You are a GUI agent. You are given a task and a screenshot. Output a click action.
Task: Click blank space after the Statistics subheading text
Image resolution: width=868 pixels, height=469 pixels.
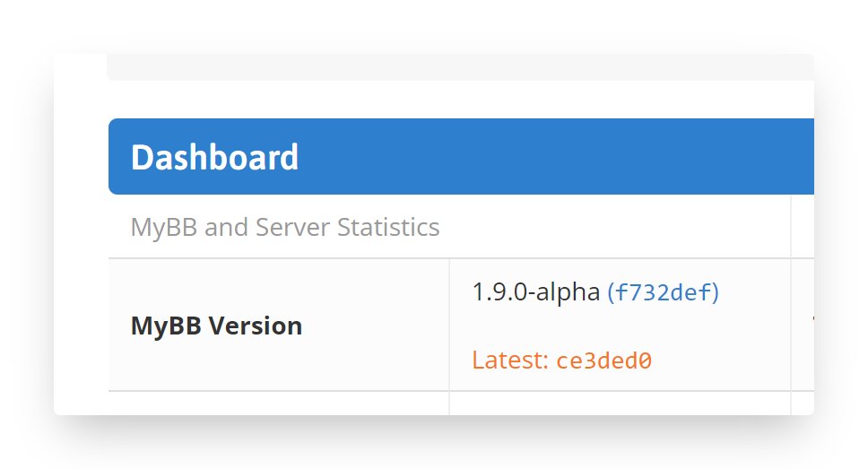[x=610, y=227]
